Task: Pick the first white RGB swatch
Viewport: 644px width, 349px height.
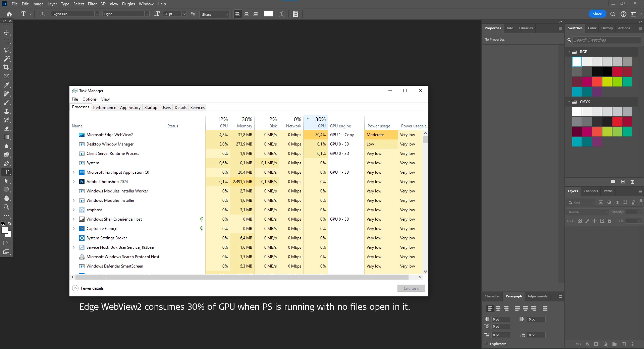Action: click(x=577, y=62)
